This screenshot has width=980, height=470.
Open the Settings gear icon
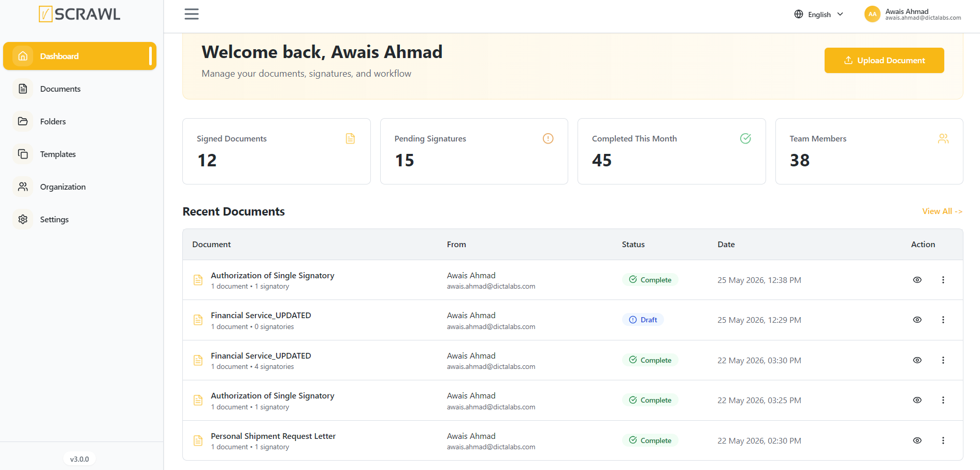click(x=23, y=219)
